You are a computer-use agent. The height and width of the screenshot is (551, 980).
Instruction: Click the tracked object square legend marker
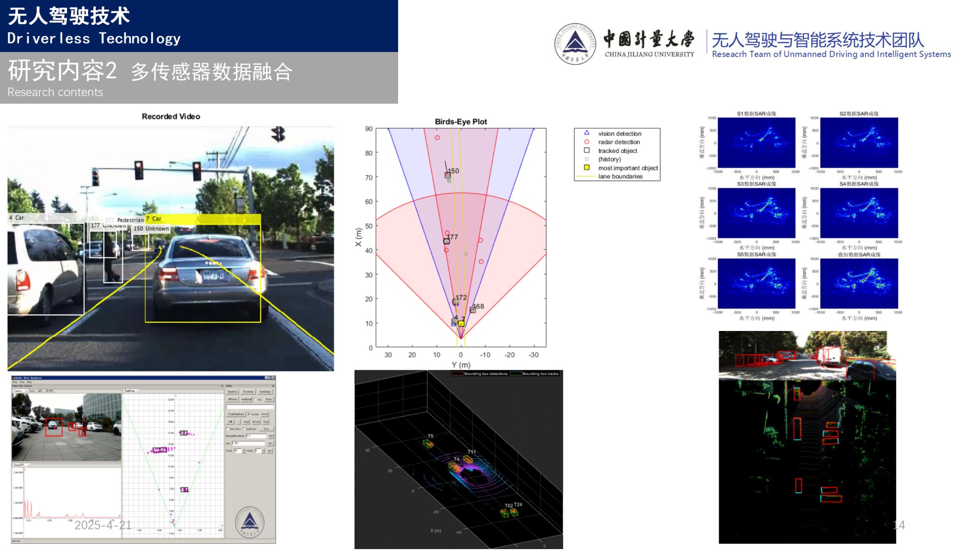(x=586, y=150)
